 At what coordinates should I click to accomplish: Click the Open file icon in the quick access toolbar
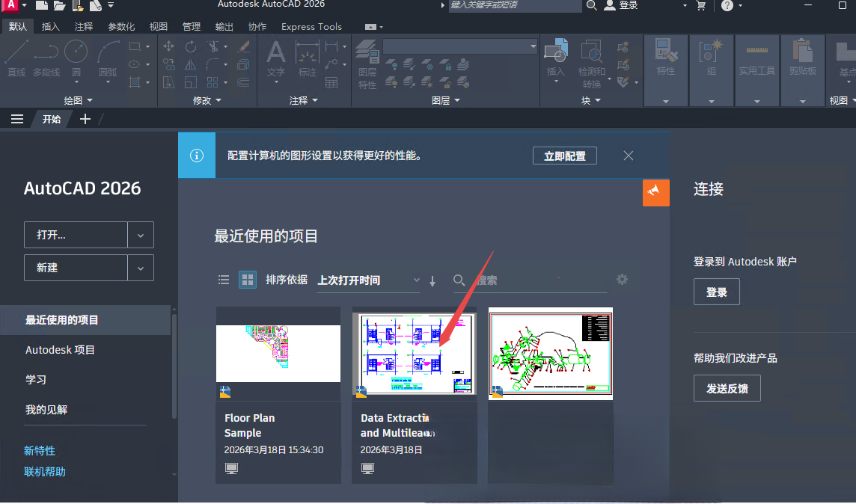tap(59, 5)
